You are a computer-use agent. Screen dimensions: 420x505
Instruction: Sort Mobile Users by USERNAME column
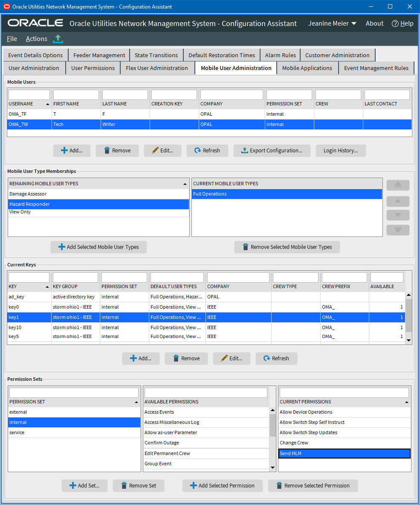(x=29, y=104)
